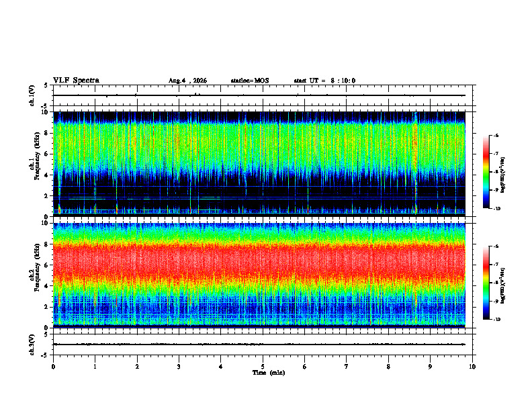Click the ch.1 voltage waveform strip
Image resolution: width=532 pixels, height=411 pixels.
[x=264, y=95]
